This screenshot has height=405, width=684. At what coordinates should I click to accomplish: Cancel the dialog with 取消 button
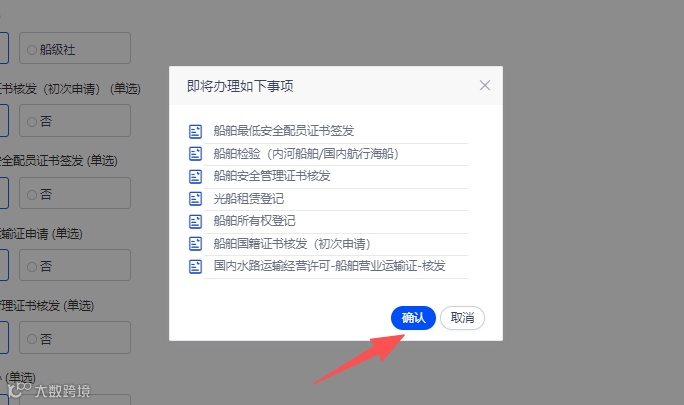coord(462,318)
